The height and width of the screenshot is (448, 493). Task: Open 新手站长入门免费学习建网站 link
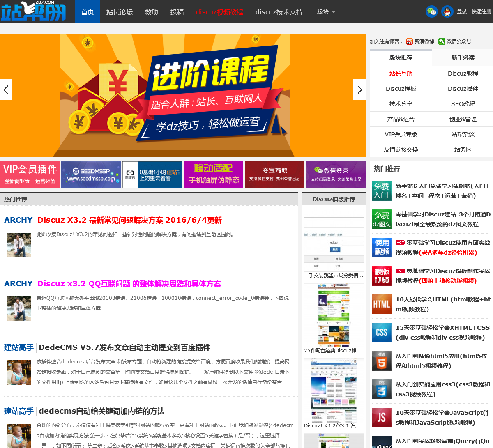click(x=443, y=191)
